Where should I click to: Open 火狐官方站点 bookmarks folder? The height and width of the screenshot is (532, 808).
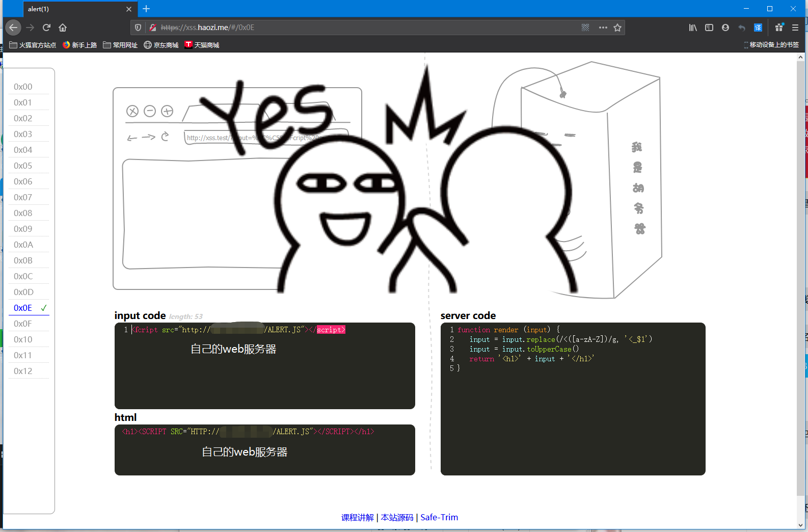pyautogui.click(x=33, y=45)
